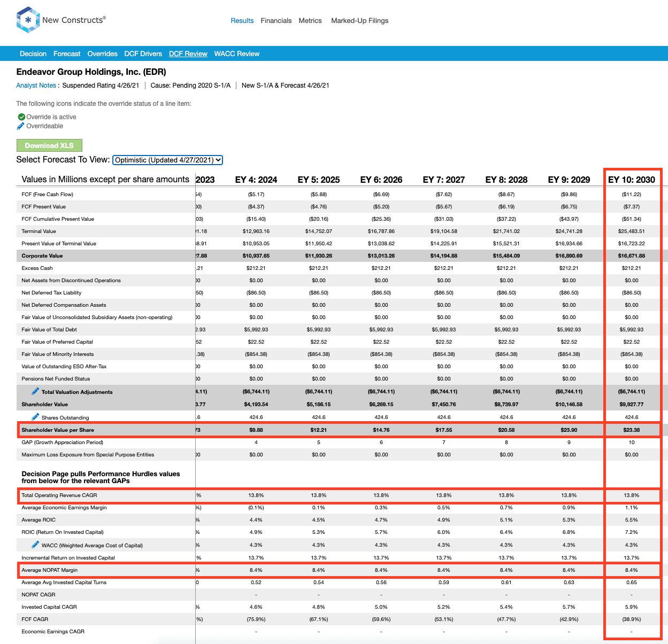This screenshot has width=668, height=644.
Task: Select the 'GAP (Growth Appreciation Period)' row label
Action: [x=63, y=443]
